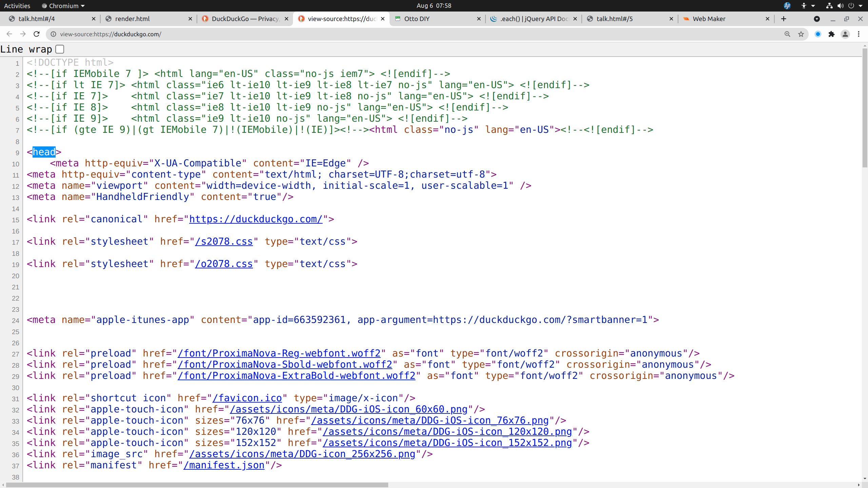This screenshot has width=868, height=488.
Task: Click the address bar URL field
Action: click(x=407, y=34)
